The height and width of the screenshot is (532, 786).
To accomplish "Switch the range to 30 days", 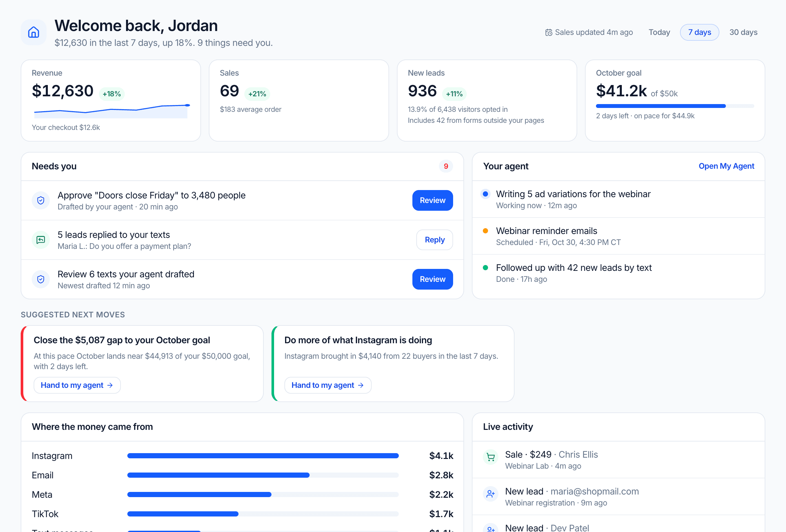I will coord(743,32).
